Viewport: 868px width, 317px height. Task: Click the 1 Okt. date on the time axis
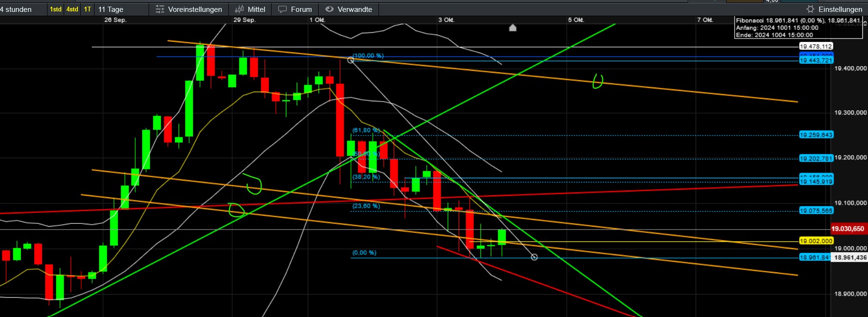point(317,20)
